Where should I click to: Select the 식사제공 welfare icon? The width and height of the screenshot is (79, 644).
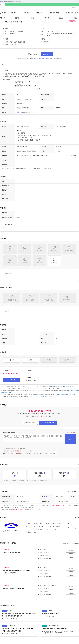pos(54,261)
